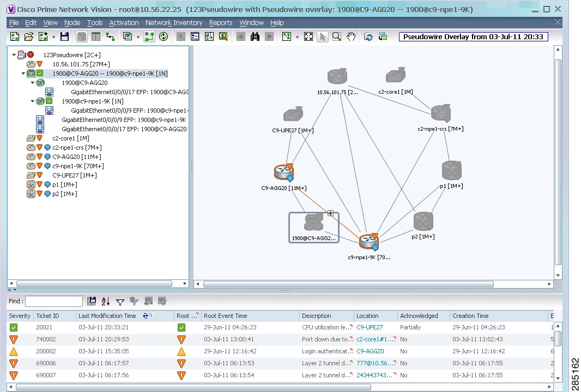581x392 pixels.
Task: Collapse the 123Pseudowire root tree node
Action: point(14,55)
